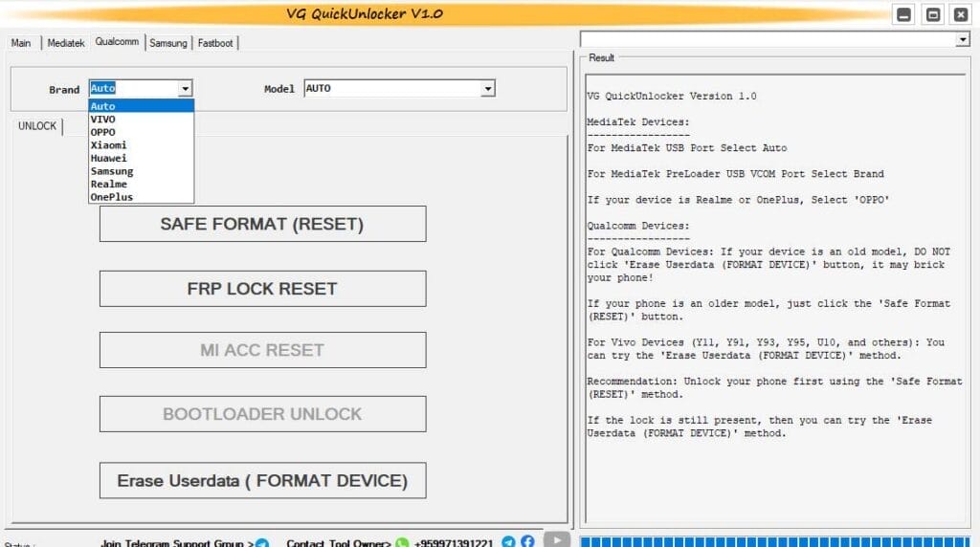The image size is (980, 547).
Task: Choose Auto in Brand list
Action: tap(142, 106)
